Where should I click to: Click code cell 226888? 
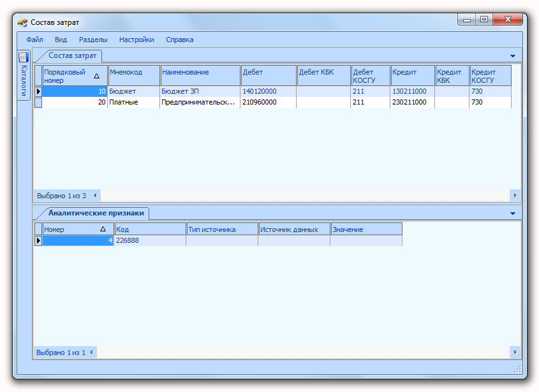tap(150, 240)
